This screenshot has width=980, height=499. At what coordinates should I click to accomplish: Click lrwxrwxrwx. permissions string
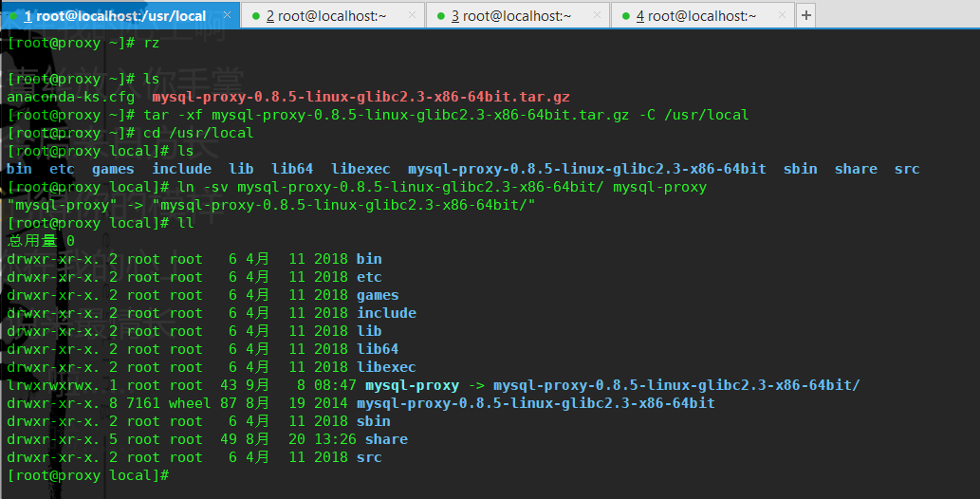click(x=53, y=385)
